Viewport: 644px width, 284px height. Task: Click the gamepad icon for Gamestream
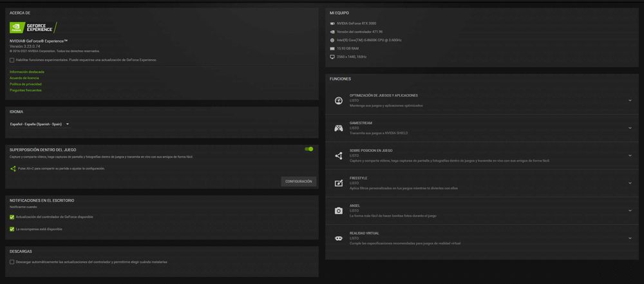[x=339, y=128]
